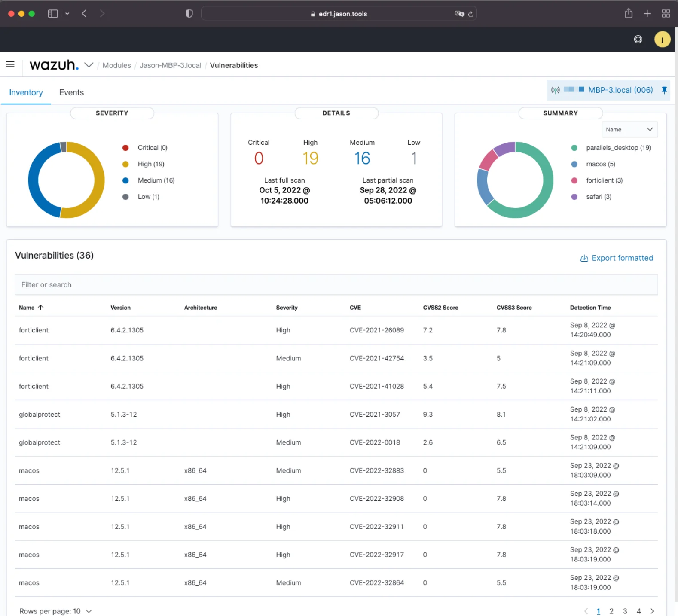Screen dimensions: 678x616
Task: Click the red Critical legend dot
Action: [x=125, y=148]
